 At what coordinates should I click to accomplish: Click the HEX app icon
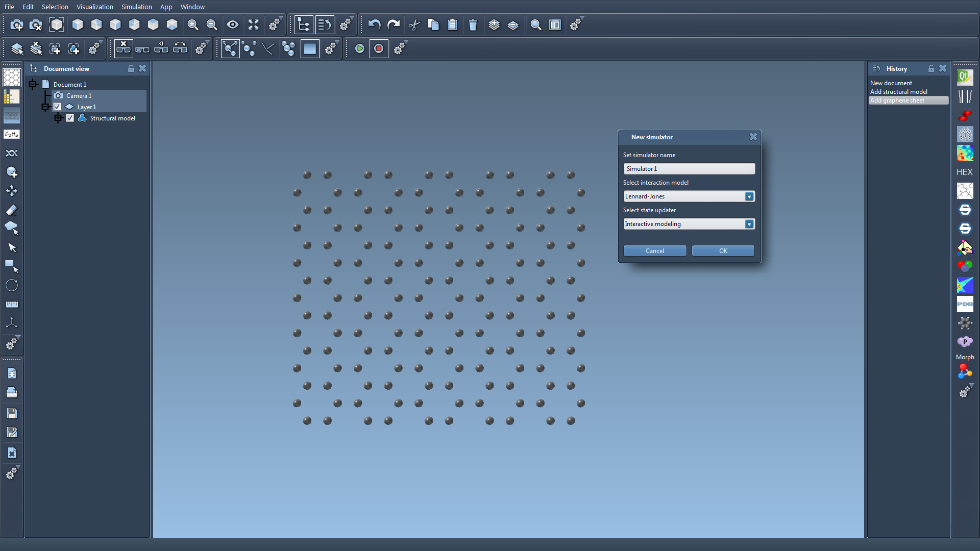[x=964, y=172]
